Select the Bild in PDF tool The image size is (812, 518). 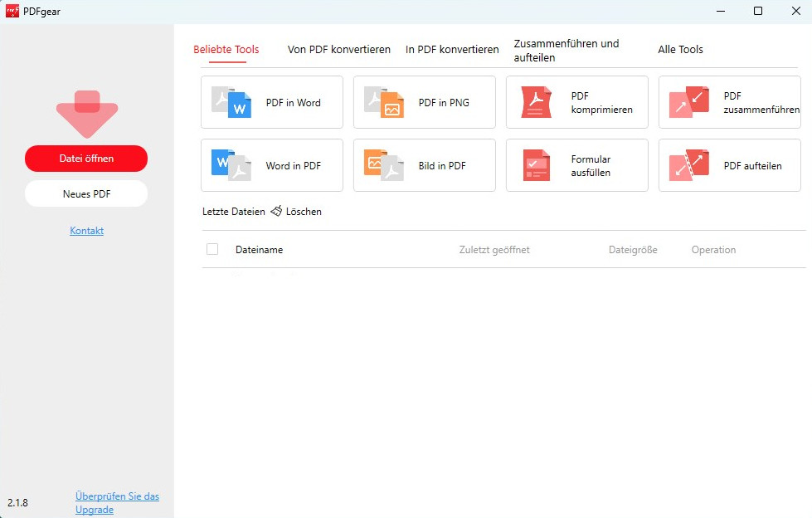pos(424,165)
